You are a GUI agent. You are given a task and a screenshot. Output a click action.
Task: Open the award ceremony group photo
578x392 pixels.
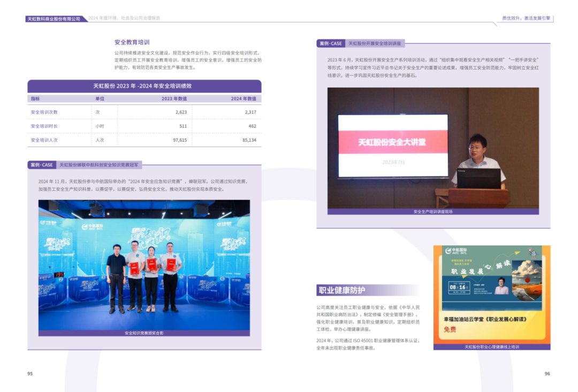[143, 265]
